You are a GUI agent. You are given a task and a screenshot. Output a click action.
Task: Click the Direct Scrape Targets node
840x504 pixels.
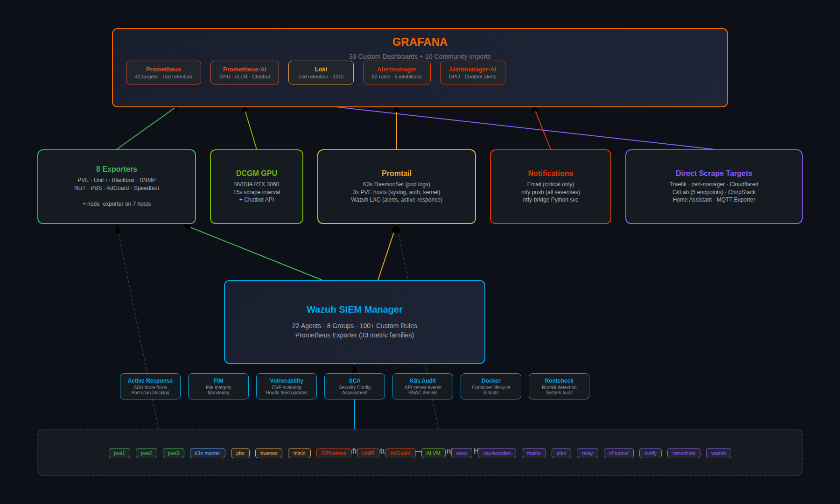tap(714, 187)
